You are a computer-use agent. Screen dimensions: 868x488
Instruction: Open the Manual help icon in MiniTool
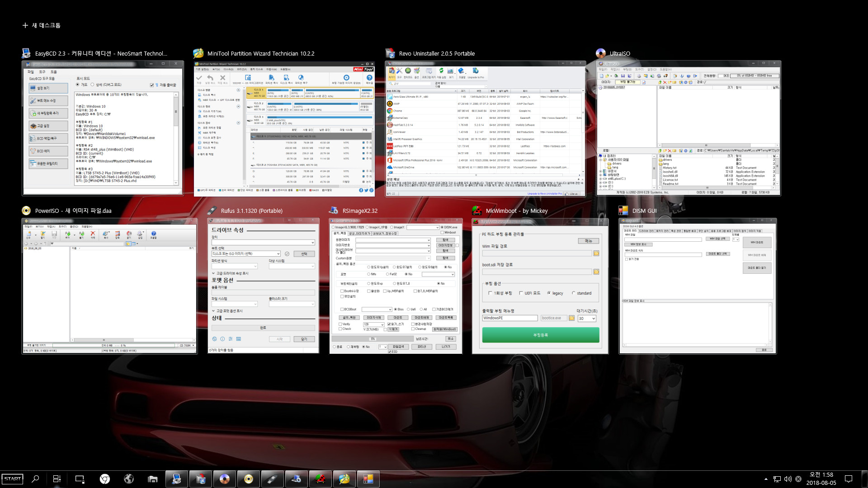(369, 78)
